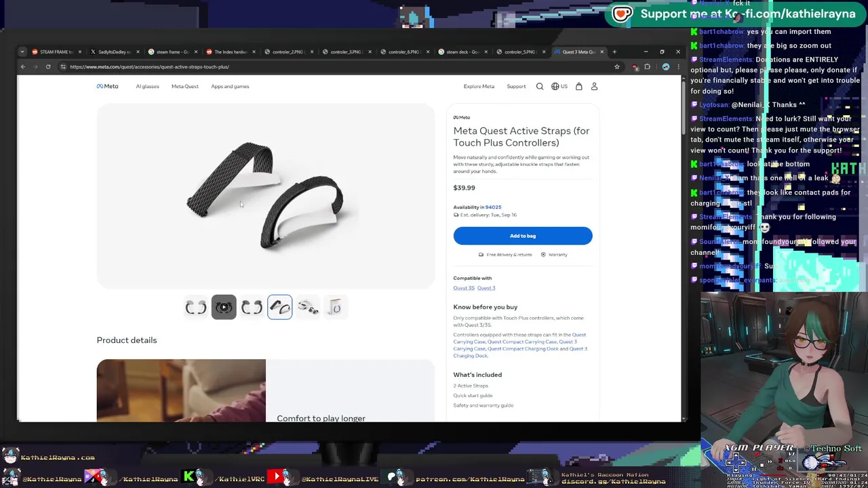Image resolution: width=868 pixels, height=488 pixels.
Task: Click the search magnifier icon in Meta header
Action: 540,86
